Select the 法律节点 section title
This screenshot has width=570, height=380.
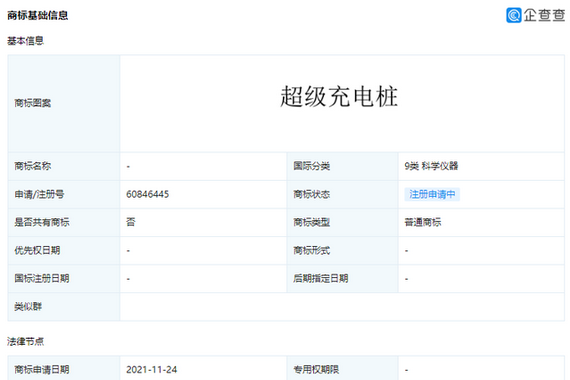coord(25,341)
